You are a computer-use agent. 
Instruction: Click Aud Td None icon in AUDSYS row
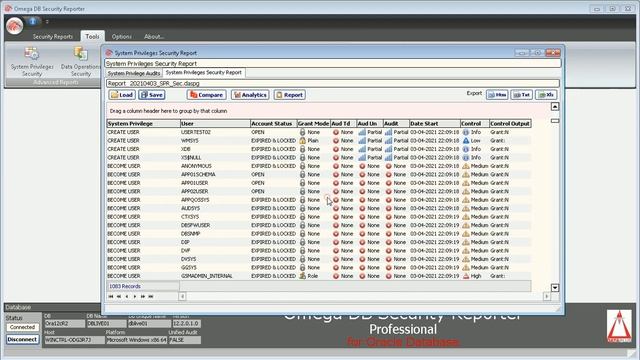click(x=336, y=208)
